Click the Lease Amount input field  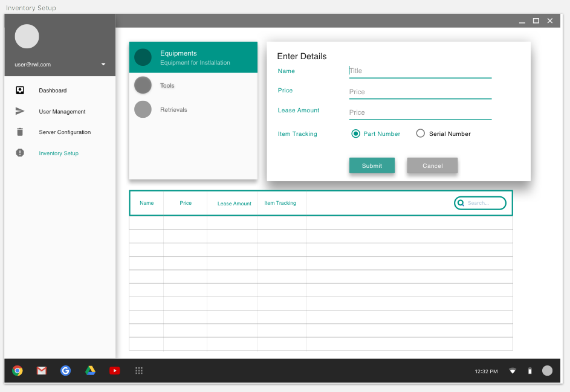420,112
